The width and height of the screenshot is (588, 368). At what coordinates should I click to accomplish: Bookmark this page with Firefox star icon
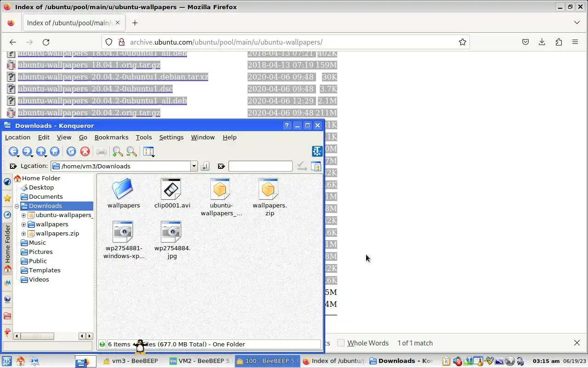coord(463,42)
